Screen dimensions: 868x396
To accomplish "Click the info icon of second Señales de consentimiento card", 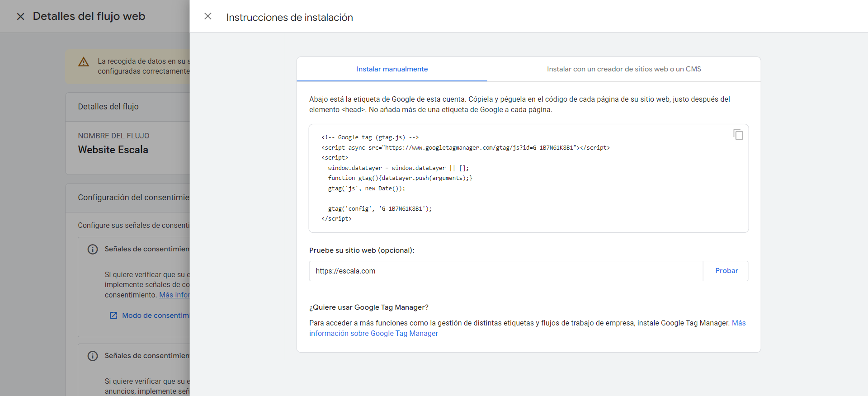I will (x=93, y=356).
